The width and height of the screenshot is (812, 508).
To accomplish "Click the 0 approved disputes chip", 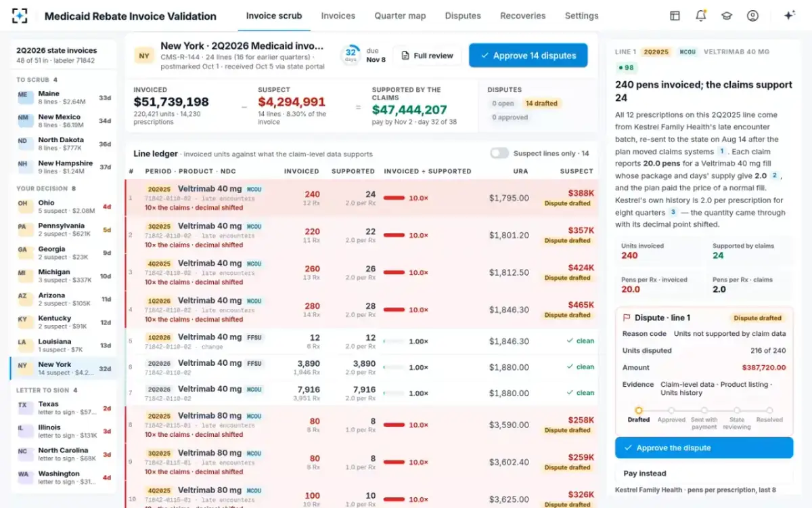I will tap(510, 117).
